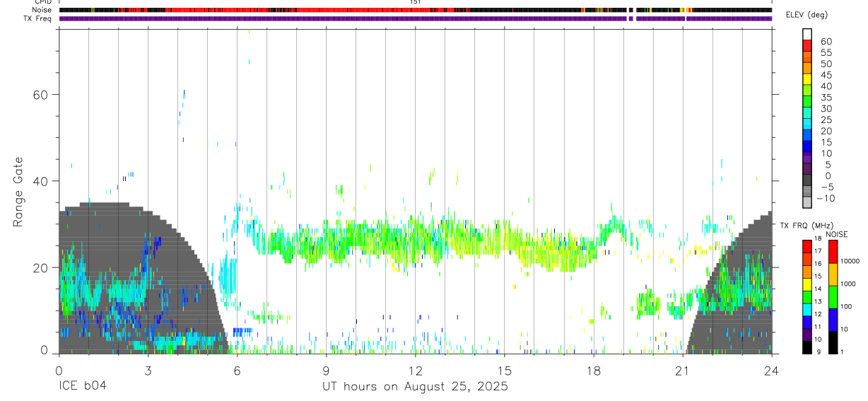The width and height of the screenshot is (868, 401).
Task: Click the purple 10–11 MHz swatch in TX FRQ legend
Action: 807,335
